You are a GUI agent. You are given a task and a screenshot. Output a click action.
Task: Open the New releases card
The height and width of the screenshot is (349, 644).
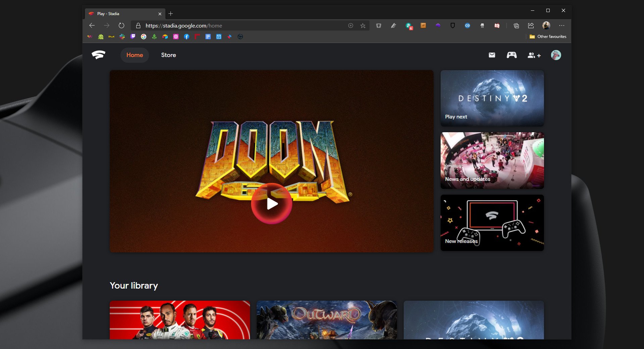click(x=492, y=223)
